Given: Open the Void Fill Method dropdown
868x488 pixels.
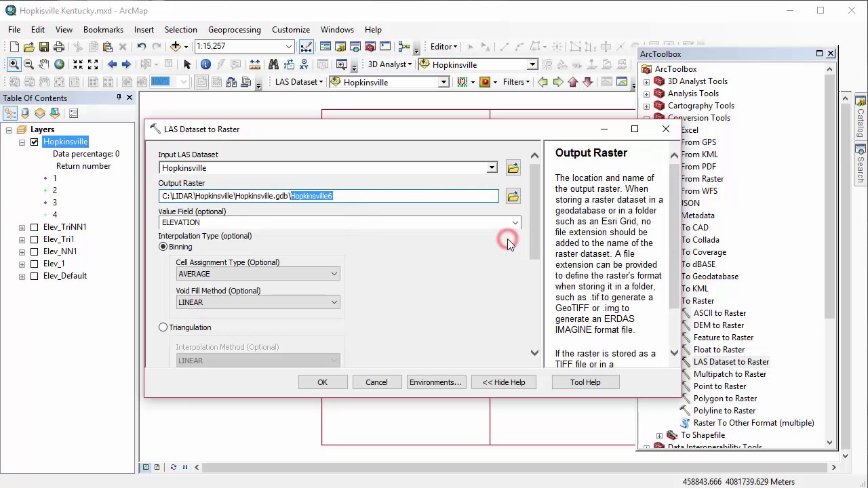Looking at the screenshot, I should (334, 302).
